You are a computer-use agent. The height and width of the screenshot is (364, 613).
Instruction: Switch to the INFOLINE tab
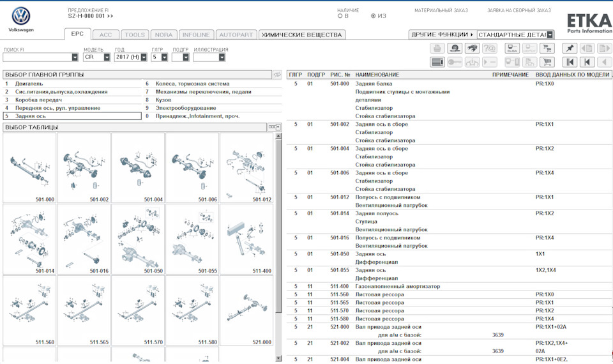196,34
